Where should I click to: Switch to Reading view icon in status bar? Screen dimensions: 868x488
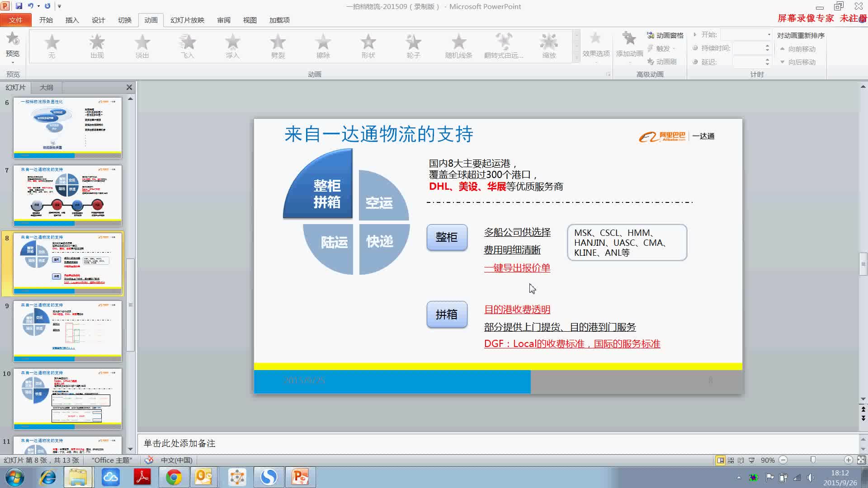click(741, 460)
